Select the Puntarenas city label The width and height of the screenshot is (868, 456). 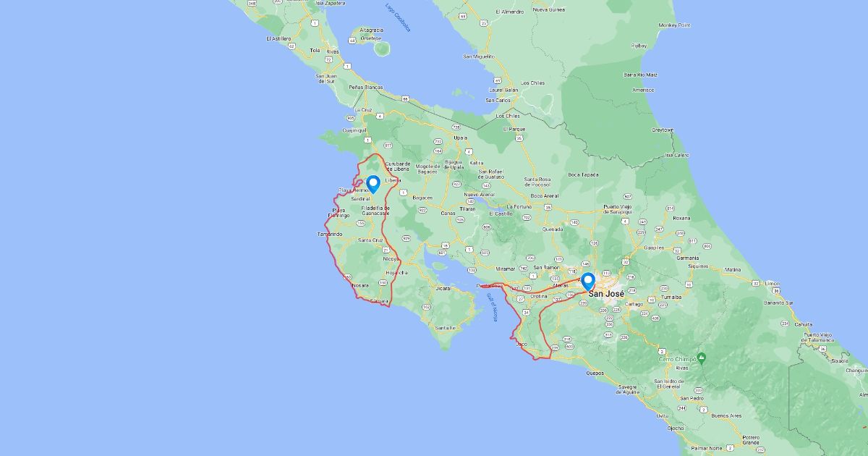(490, 286)
